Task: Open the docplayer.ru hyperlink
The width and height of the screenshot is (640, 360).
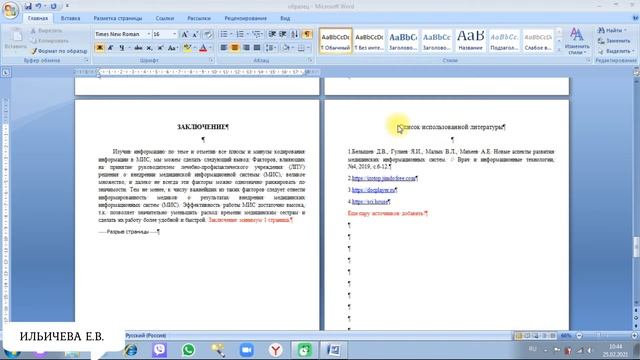Action: click(x=373, y=190)
